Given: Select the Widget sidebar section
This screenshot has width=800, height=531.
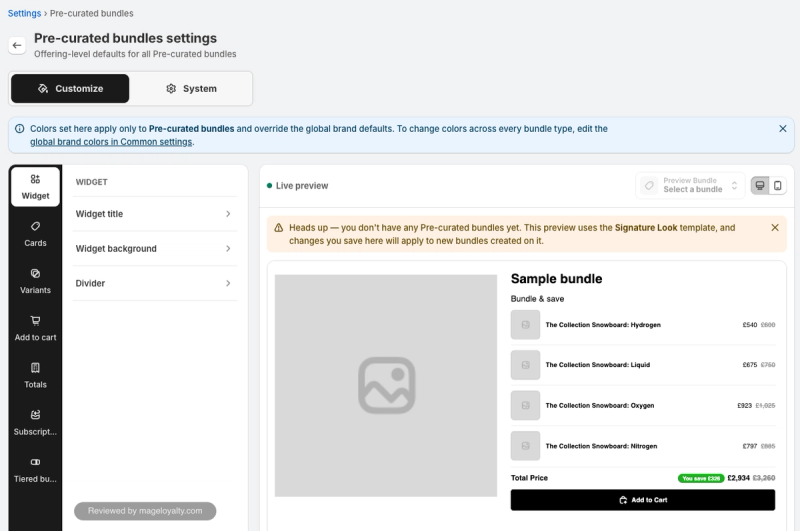Looking at the screenshot, I should click(x=35, y=187).
